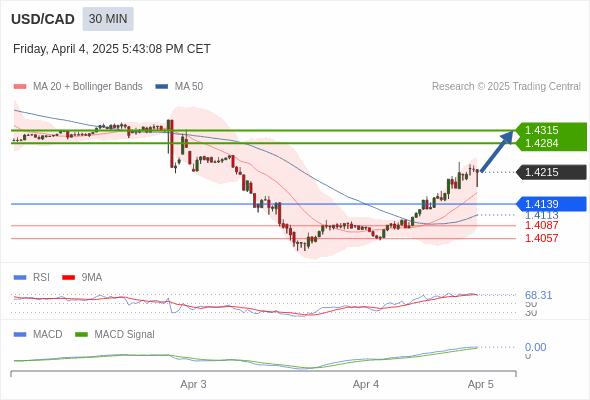Click the 1.4087 support price label
This screenshot has height=400, width=590.
tap(541, 225)
